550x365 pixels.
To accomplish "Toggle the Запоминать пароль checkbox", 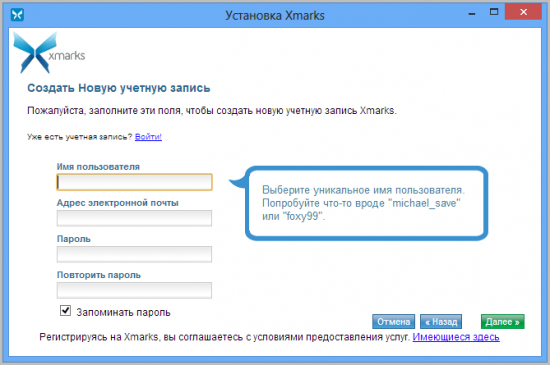I will click(65, 311).
